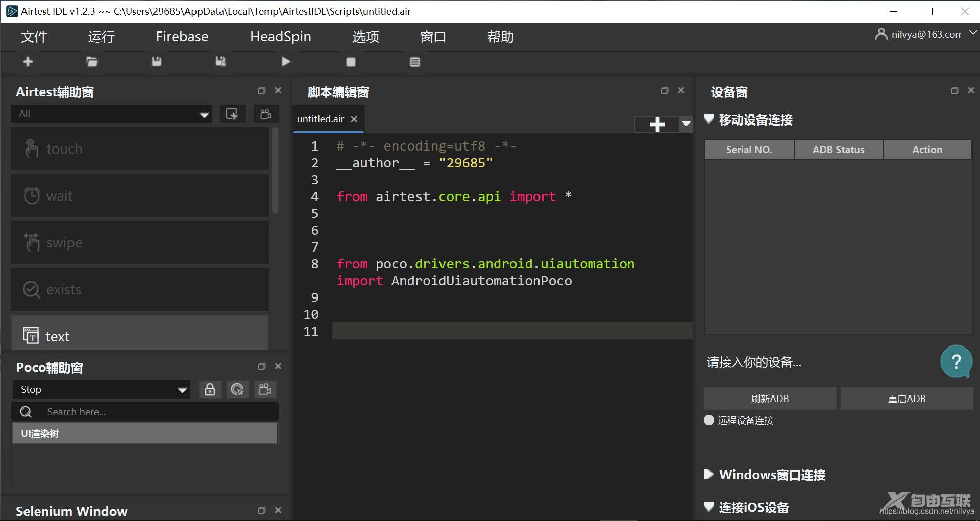The height and width of the screenshot is (521, 980).
Task: Open the 窗口 menu
Action: pos(433,37)
